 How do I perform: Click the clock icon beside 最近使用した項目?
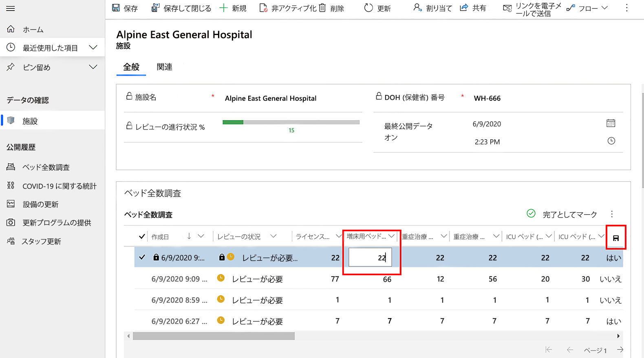[x=11, y=48]
